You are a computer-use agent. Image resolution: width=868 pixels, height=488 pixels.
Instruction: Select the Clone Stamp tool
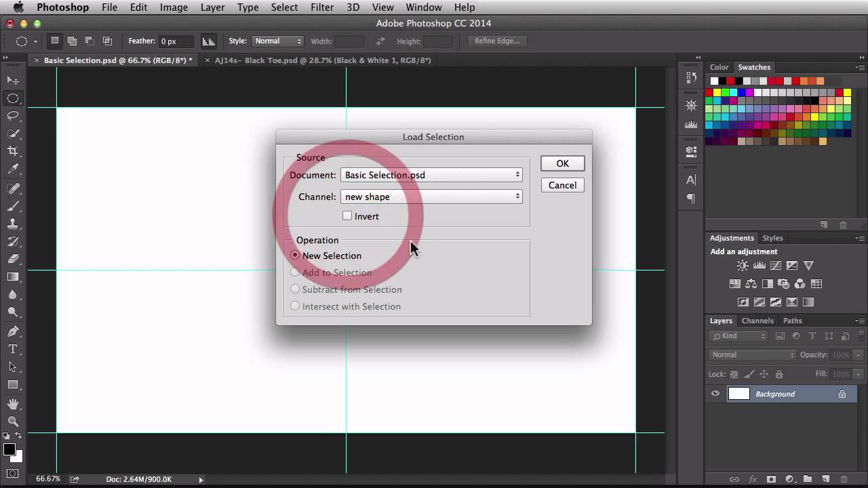13,223
